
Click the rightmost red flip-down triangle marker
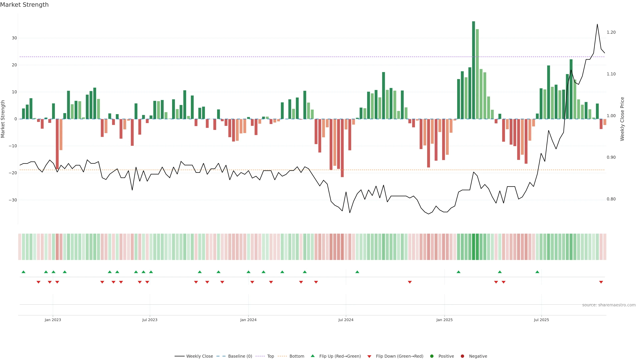click(601, 282)
